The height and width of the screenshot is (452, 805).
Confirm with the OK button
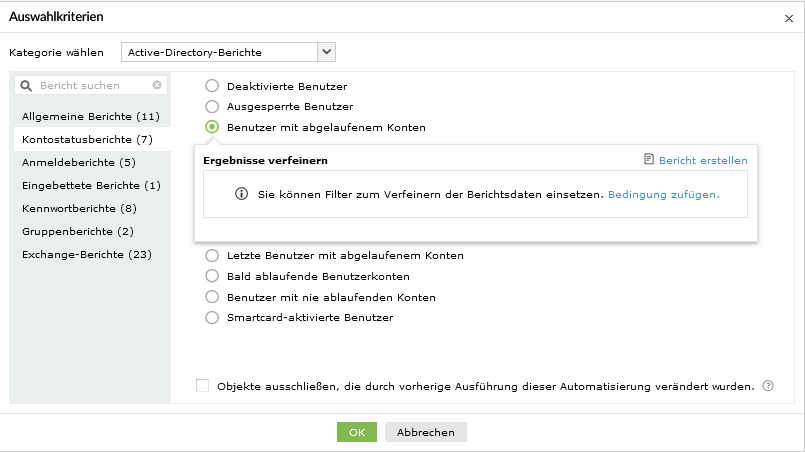[x=357, y=432]
